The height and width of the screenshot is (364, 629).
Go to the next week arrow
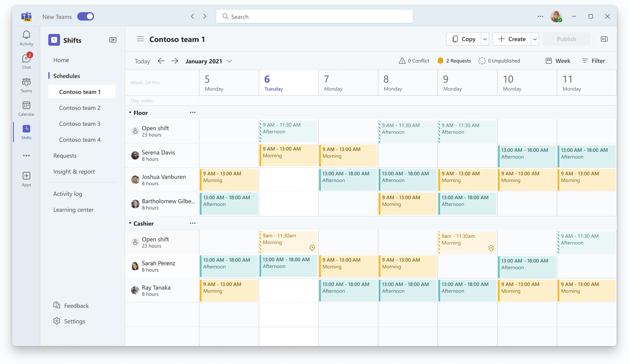click(175, 61)
